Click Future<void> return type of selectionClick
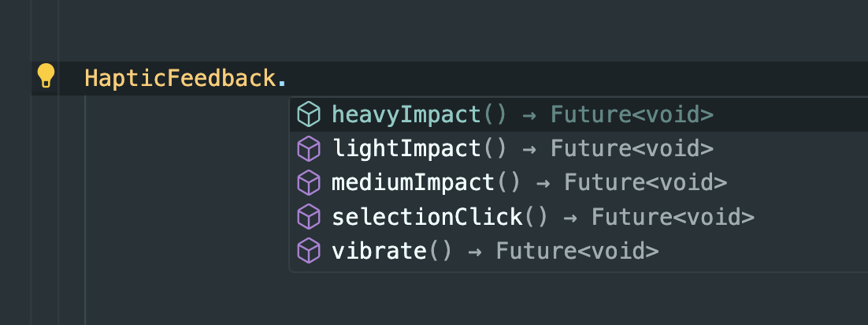Screen dimensions: 868x325 tap(673, 217)
